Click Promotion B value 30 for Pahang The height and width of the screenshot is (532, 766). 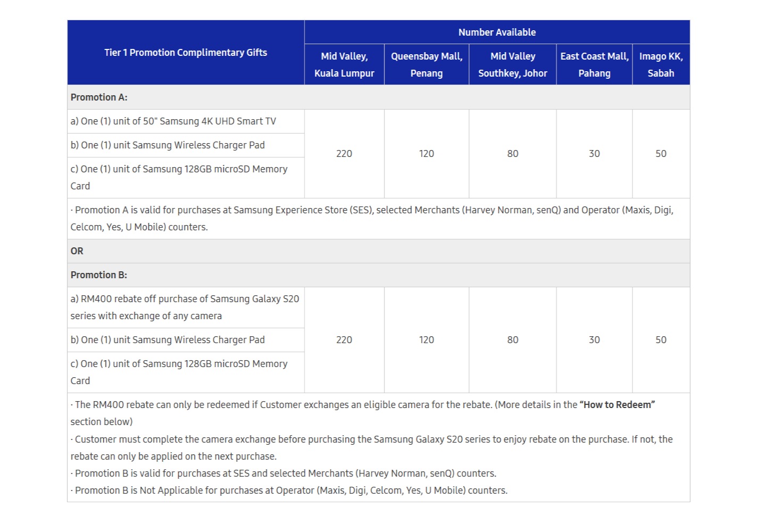tap(594, 340)
